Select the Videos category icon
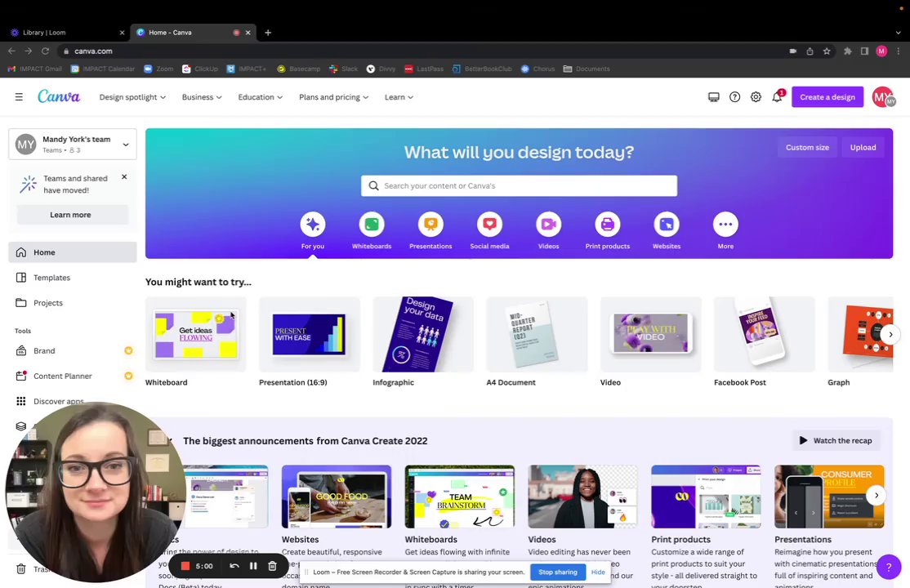 (548, 224)
